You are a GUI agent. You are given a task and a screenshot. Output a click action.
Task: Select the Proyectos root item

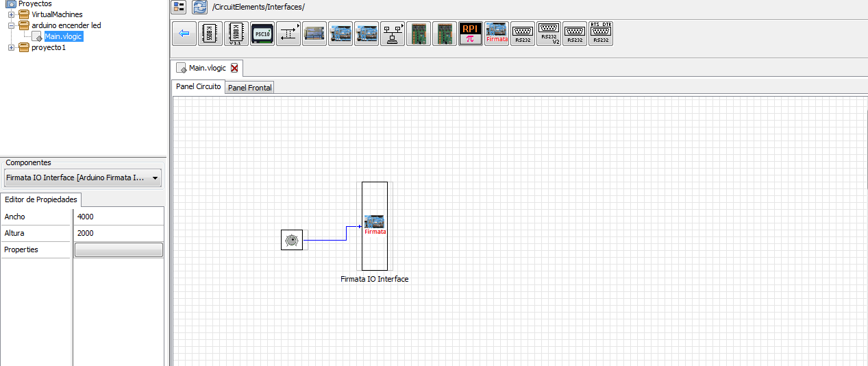point(29,3)
